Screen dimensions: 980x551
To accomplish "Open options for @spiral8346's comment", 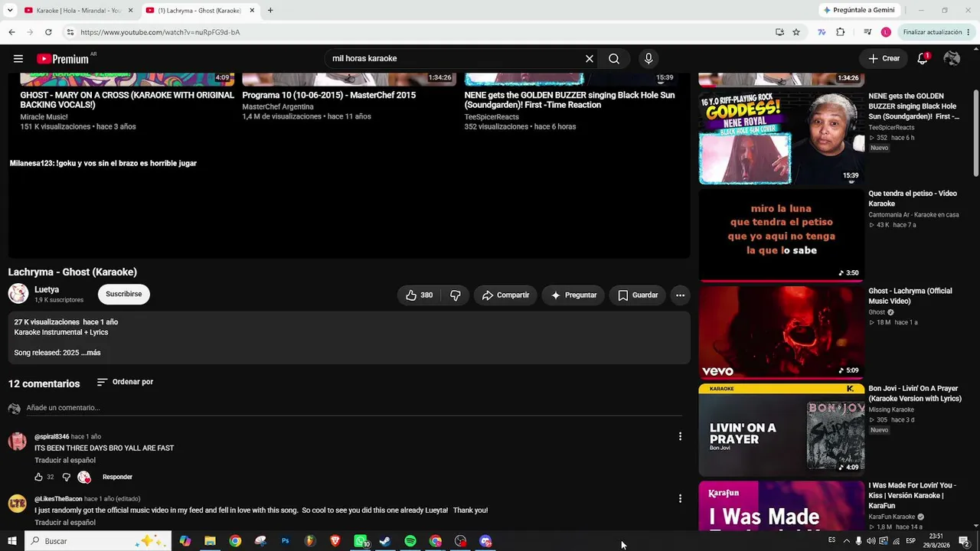I will click(x=680, y=436).
